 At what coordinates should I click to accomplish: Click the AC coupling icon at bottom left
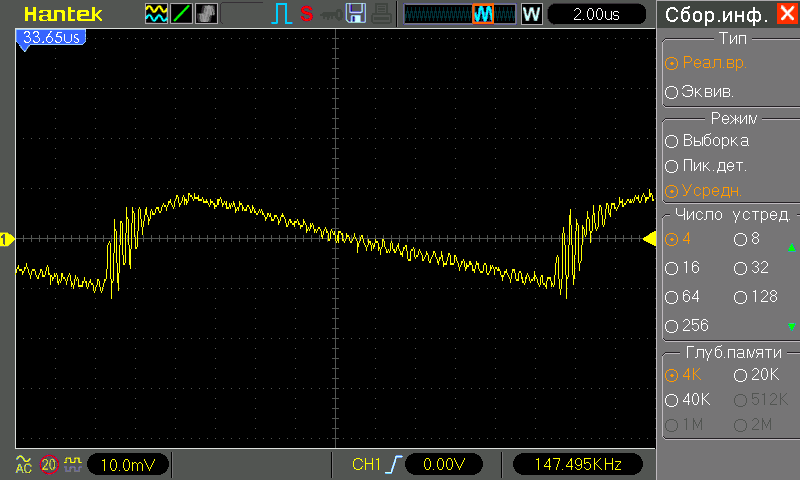pos(22,464)
